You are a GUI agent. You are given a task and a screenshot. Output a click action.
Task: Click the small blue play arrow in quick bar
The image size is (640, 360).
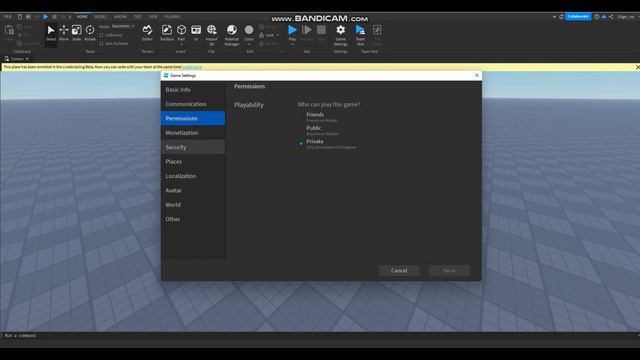[45, 17]
